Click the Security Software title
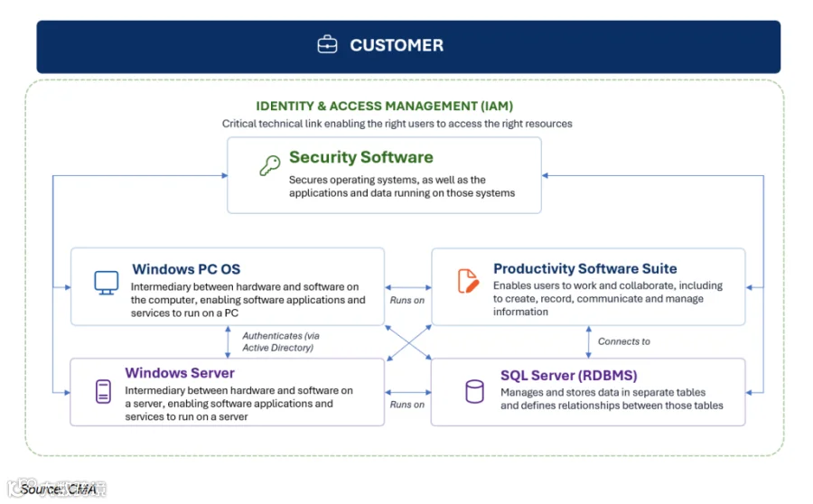Viewport: 813px width, 504px height. [360, 157]
